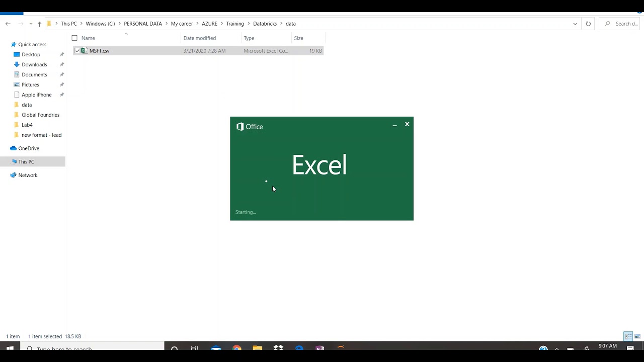The image size is (644, 362).
Task: Click the pin icon next to Desktop
Action: (62, 54)
